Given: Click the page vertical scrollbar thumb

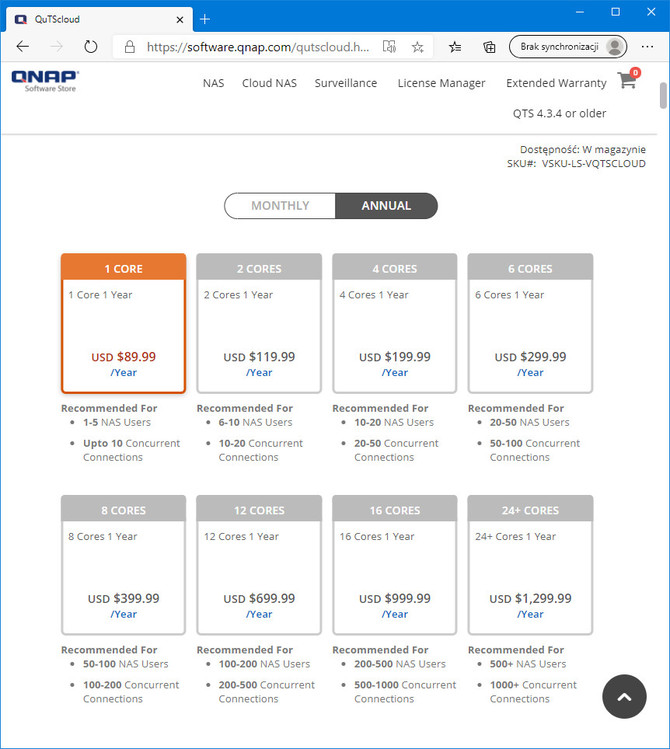Looking at the screenshot, I should click(663, 96).
